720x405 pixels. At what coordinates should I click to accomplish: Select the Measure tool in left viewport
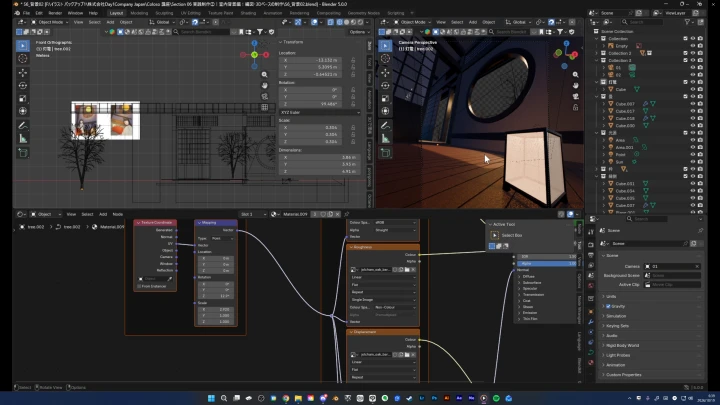[x=22, y=139]
